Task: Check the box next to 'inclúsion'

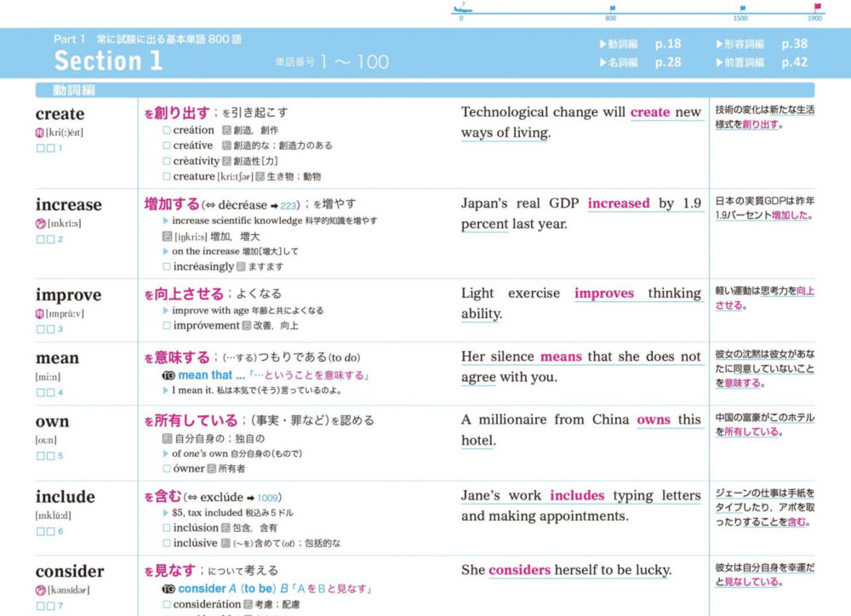Action: click(167, 528)
